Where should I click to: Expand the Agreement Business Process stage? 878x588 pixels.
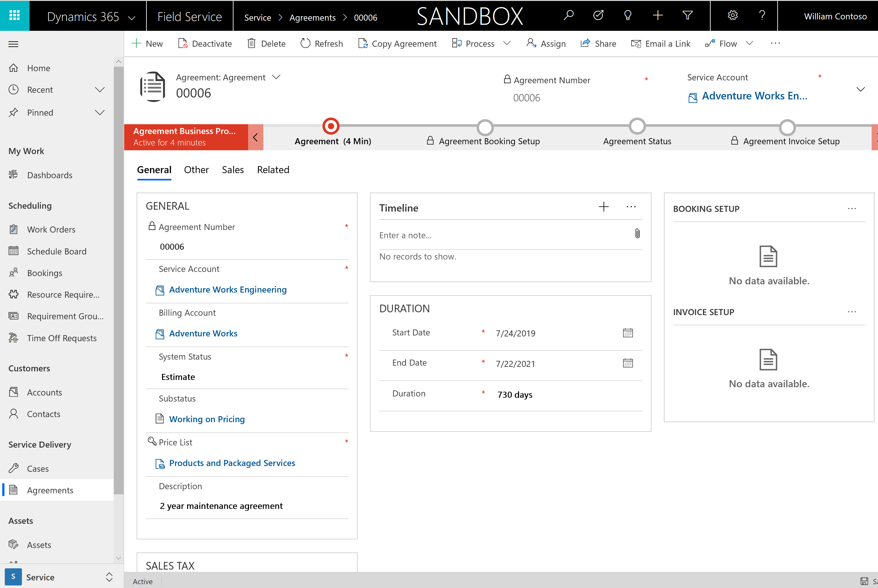click(256, 136)
